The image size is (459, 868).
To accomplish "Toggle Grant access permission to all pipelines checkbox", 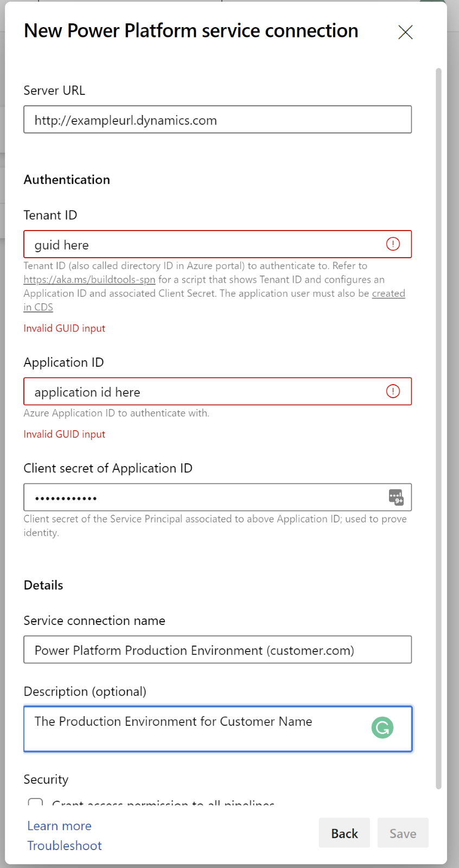I will point(35,802).
